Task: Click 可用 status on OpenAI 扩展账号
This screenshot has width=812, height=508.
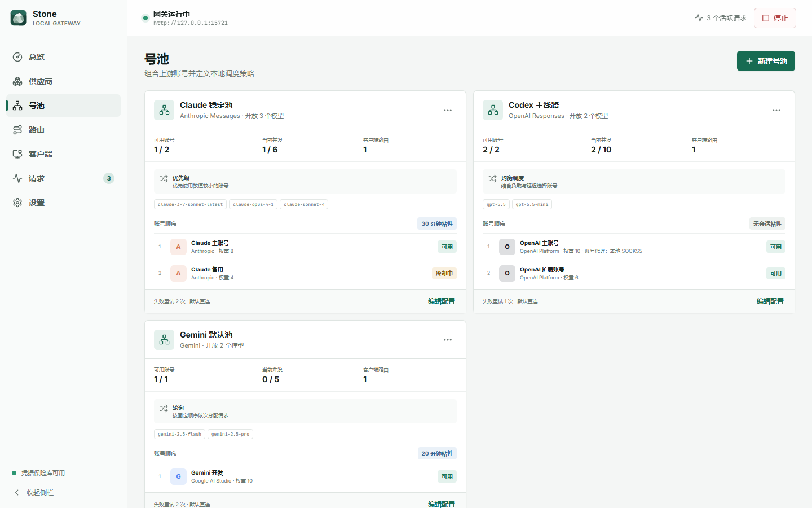Action: 776,273
